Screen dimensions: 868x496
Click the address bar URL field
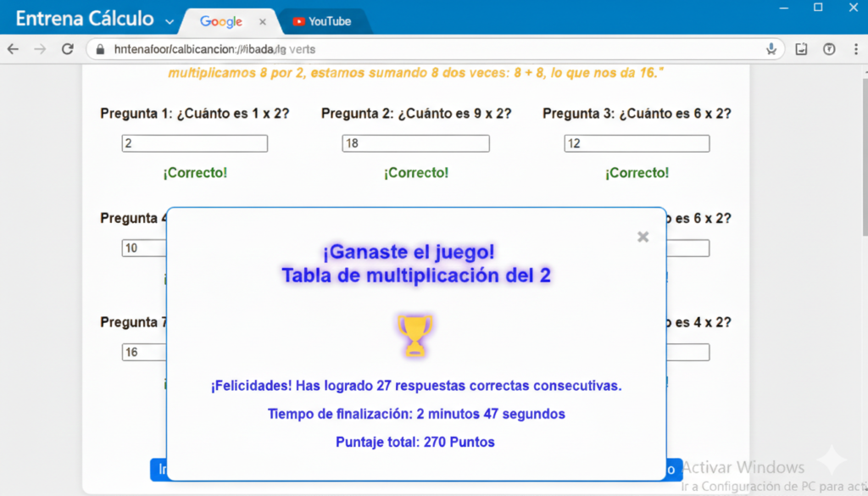pos(424,49)
